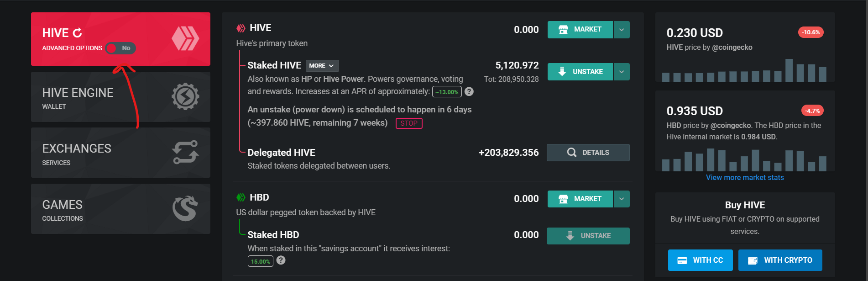868x281 pixels.
Task: Expand the HBD Market dropdown arrow
Action: pos(622,199)
